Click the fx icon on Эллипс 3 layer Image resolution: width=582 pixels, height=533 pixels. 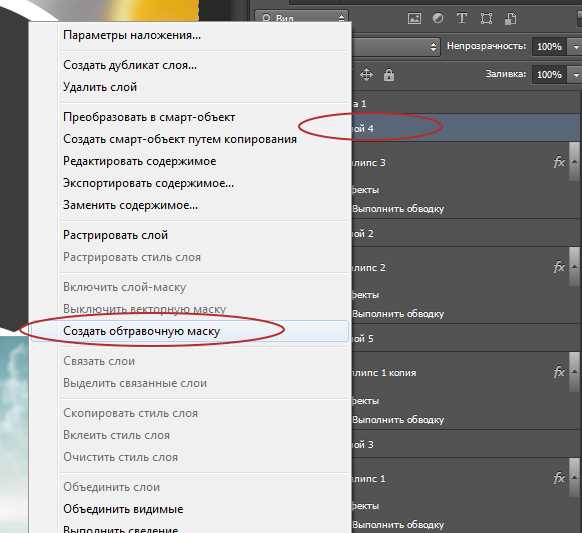(x=559, y=162)
